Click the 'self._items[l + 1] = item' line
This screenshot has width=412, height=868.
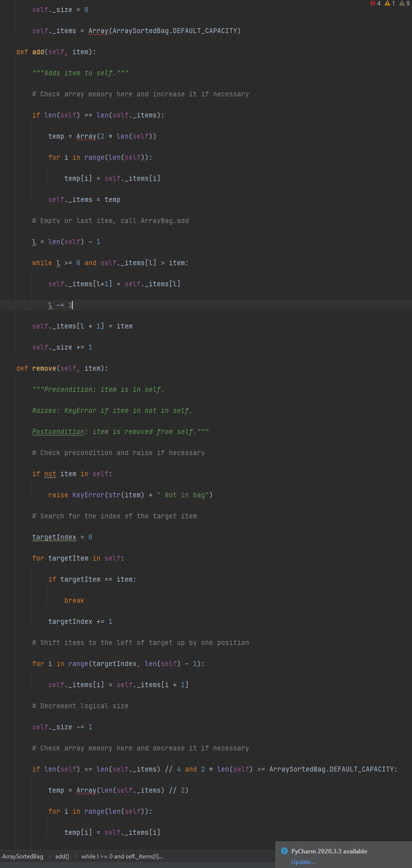point(82,326)
